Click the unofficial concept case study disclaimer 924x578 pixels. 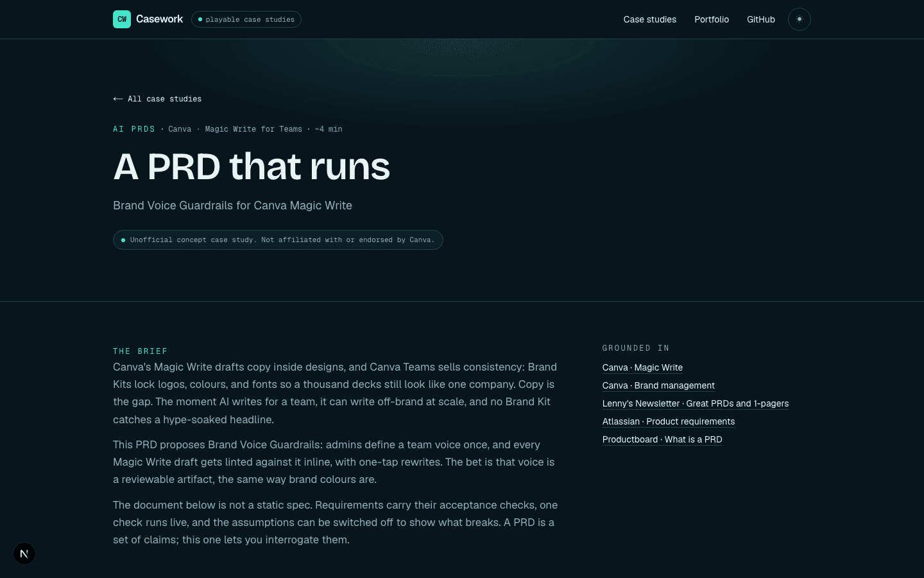pos(278,240)
